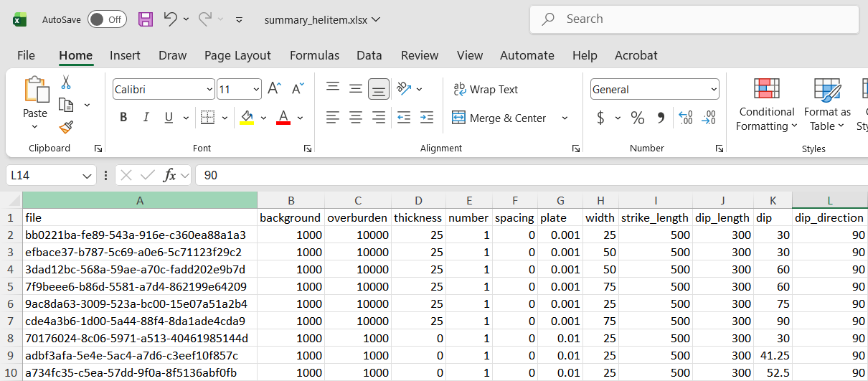Toggle Bold formatting
The image size is (868, 381).
pyautogui.click(x=123, y=118)
